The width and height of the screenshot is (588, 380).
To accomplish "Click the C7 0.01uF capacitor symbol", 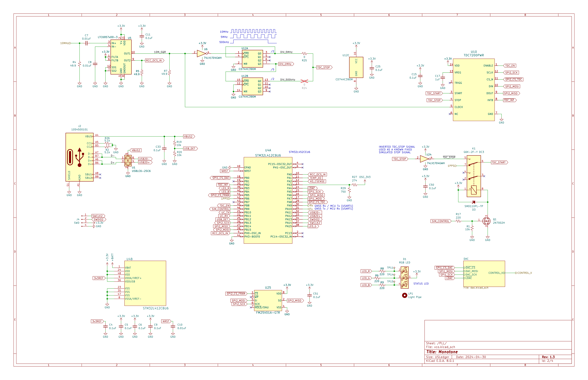I will [86, 43].
